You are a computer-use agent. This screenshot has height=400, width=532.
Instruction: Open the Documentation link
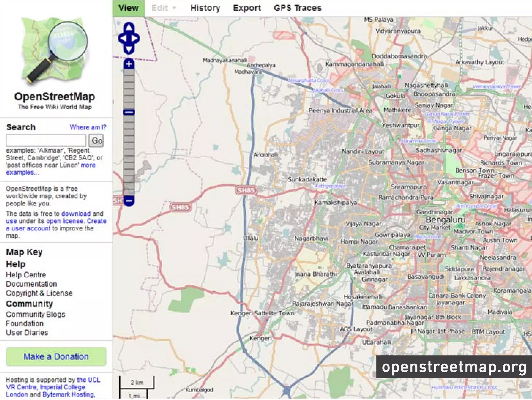tap(31, 284)
